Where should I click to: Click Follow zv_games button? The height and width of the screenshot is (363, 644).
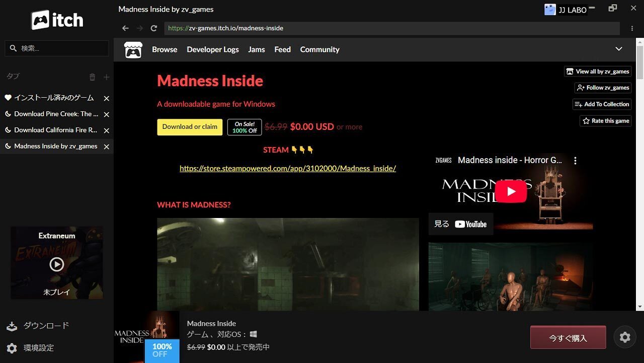pos(603,88)
